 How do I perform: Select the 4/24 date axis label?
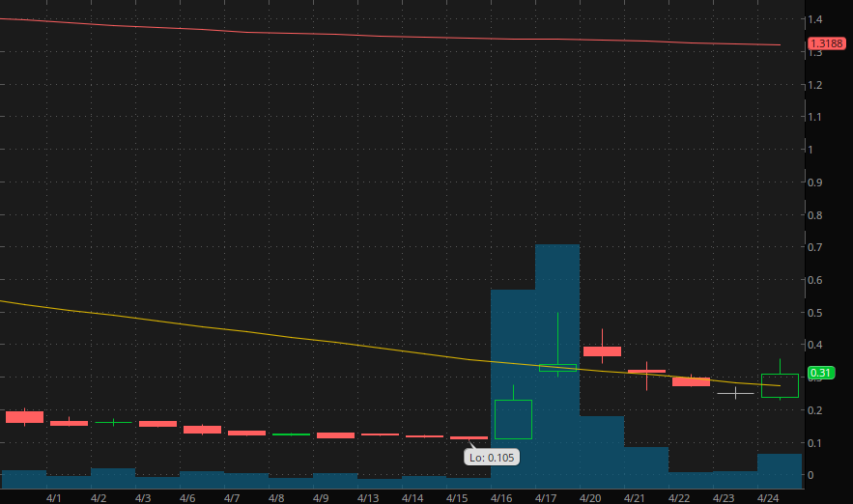coord(768,498)
